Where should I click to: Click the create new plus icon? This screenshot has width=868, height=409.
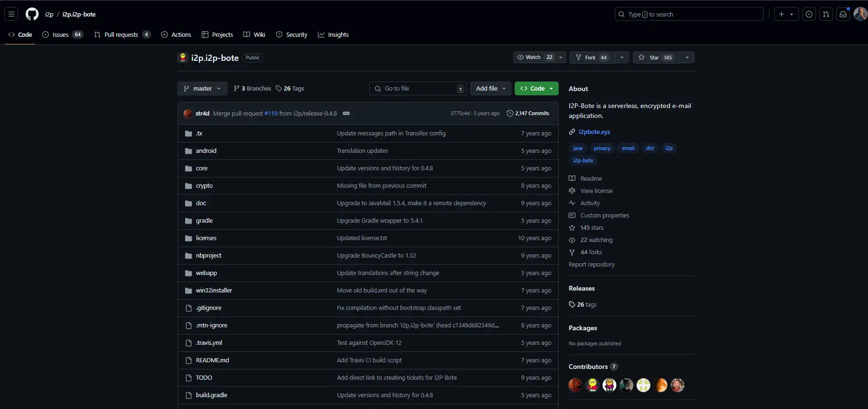tap(782, 14)
